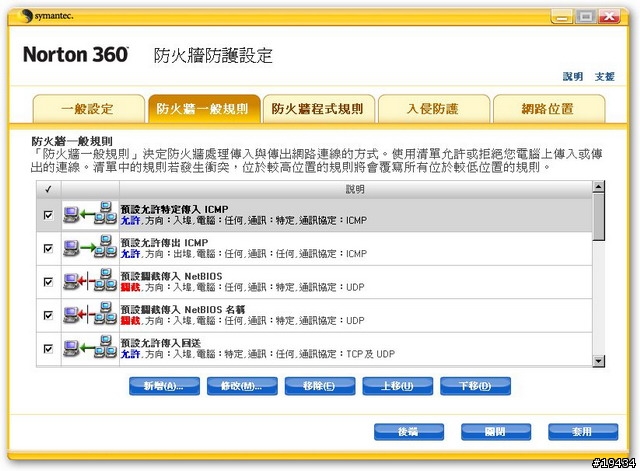
Task: Switch to the 防火牆程式規則 tab
Action: (318, 109)
